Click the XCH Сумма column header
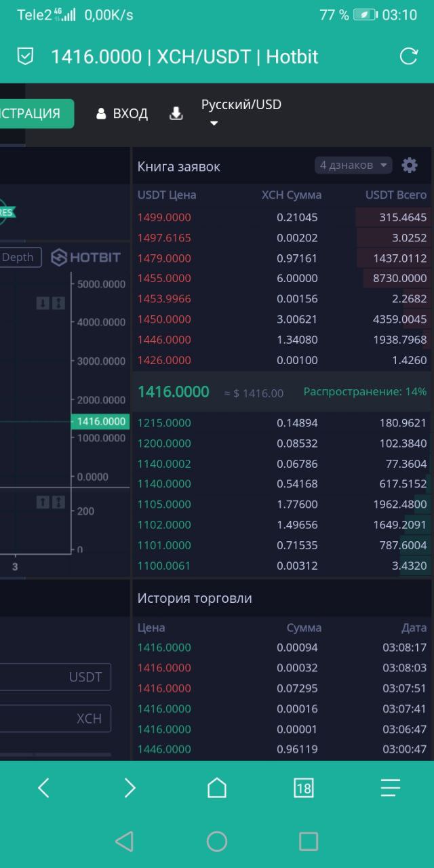This screenshot has width=434, height=868. tap(292, 195)
